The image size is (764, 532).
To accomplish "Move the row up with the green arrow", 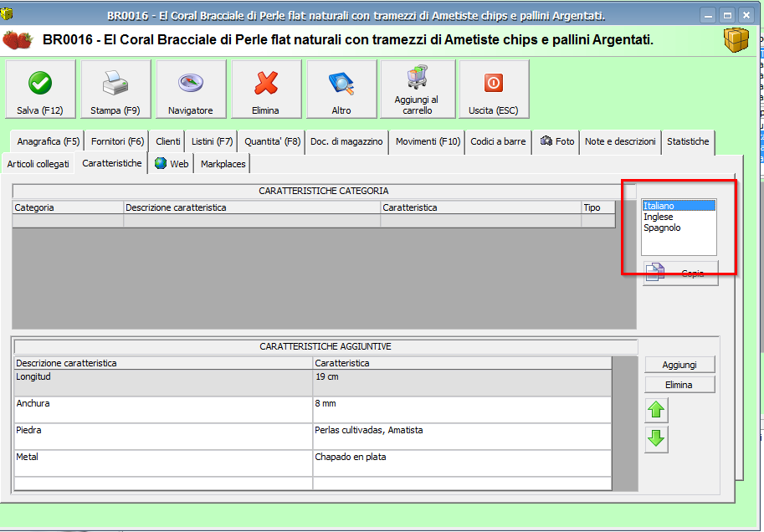I will pyautogui.click(x=656, y=410).
